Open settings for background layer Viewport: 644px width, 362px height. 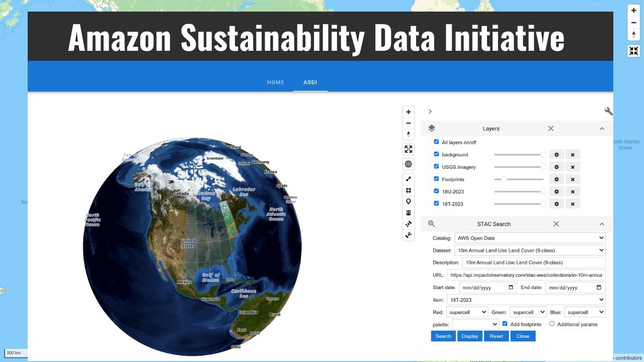point(556,154)
